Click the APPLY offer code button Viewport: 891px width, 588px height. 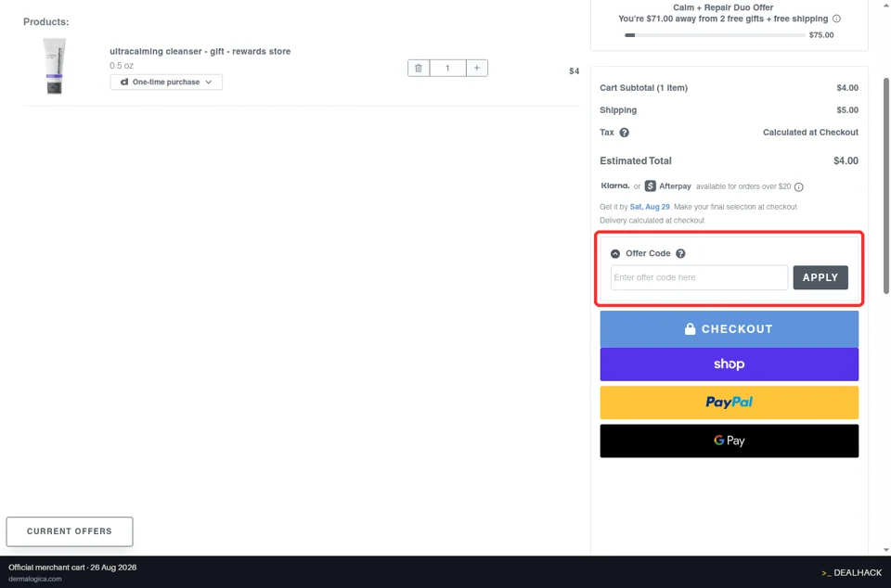coord(820,277)
